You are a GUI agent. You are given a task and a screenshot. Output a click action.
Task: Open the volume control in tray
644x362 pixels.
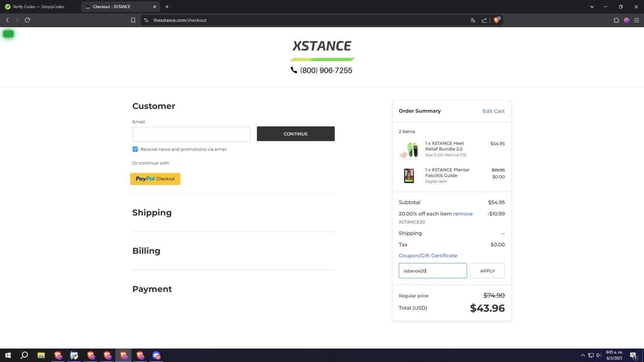pos(598,355)
